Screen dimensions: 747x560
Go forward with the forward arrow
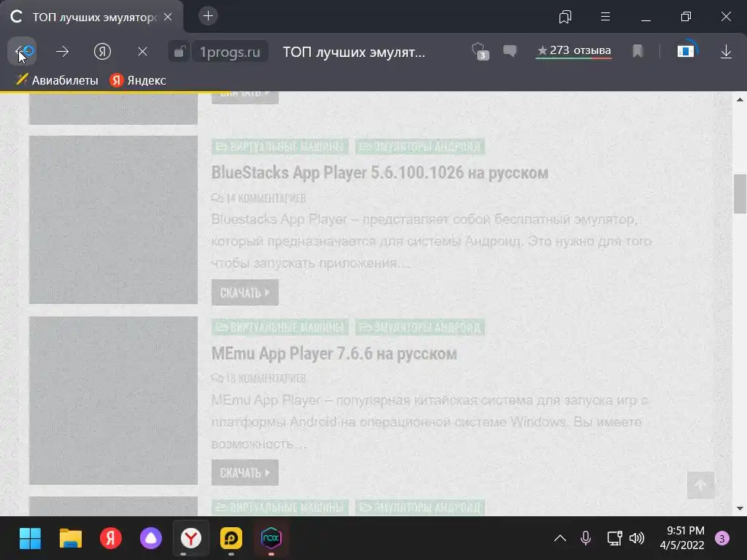63,52
